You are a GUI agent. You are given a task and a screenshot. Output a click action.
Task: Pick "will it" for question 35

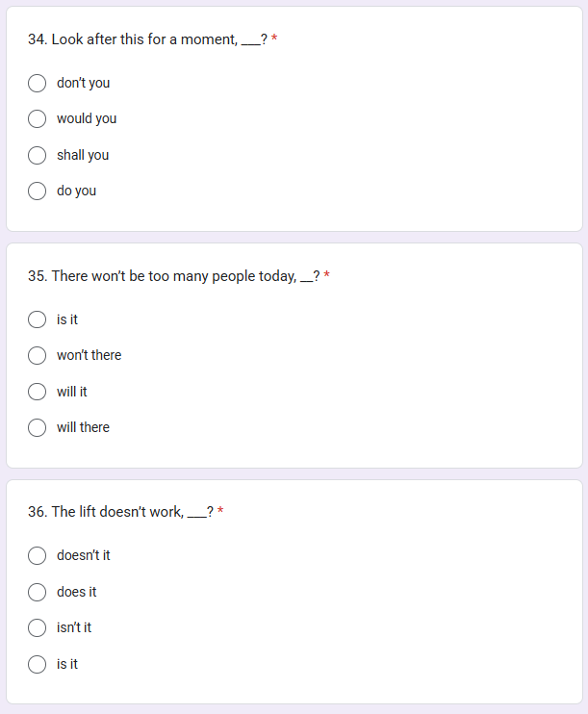[x=37, y=392]
